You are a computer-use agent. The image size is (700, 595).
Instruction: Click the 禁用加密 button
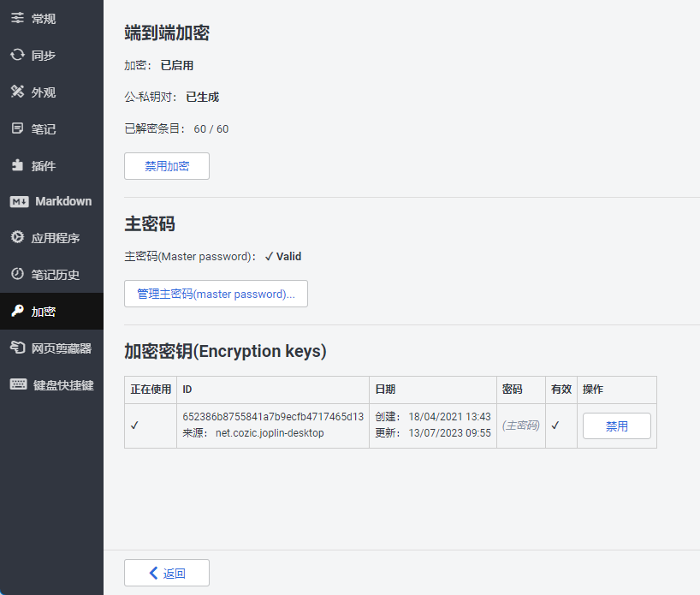pyautogui.click(x=167, y=166)
